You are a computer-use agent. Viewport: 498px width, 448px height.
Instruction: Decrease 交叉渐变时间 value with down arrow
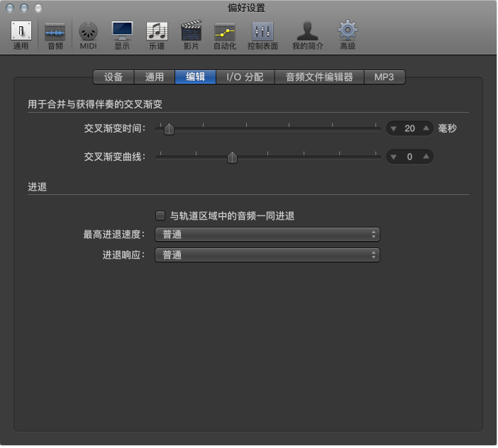point(394,129)
